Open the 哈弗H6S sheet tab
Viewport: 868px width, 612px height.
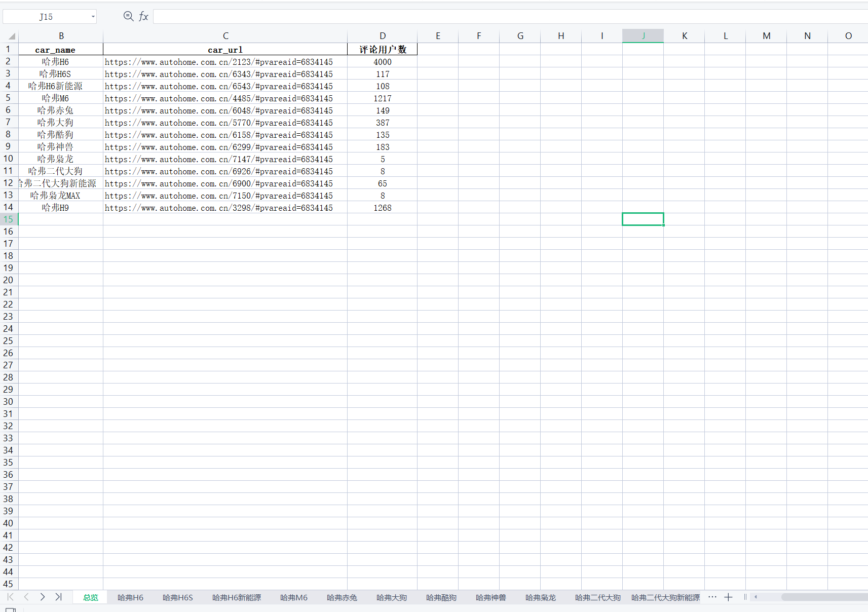click(177, 597)
